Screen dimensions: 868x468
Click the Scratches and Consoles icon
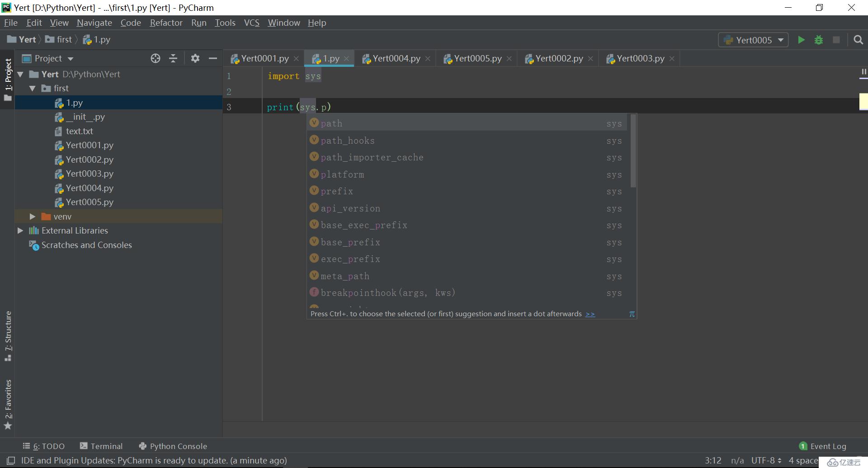pyautogui.click(x=34, y=245)
